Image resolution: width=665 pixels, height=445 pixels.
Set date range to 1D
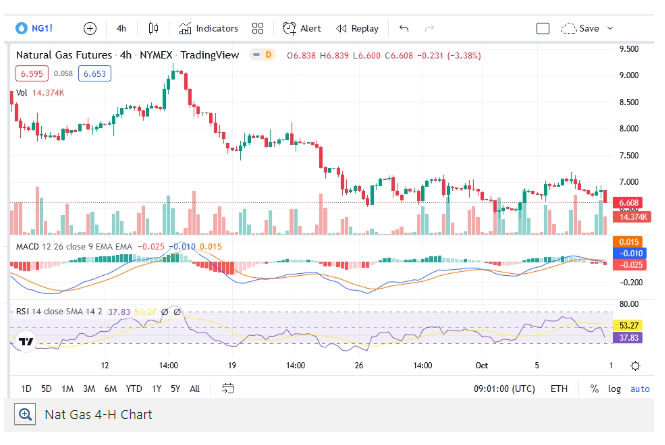click(26, 389)
